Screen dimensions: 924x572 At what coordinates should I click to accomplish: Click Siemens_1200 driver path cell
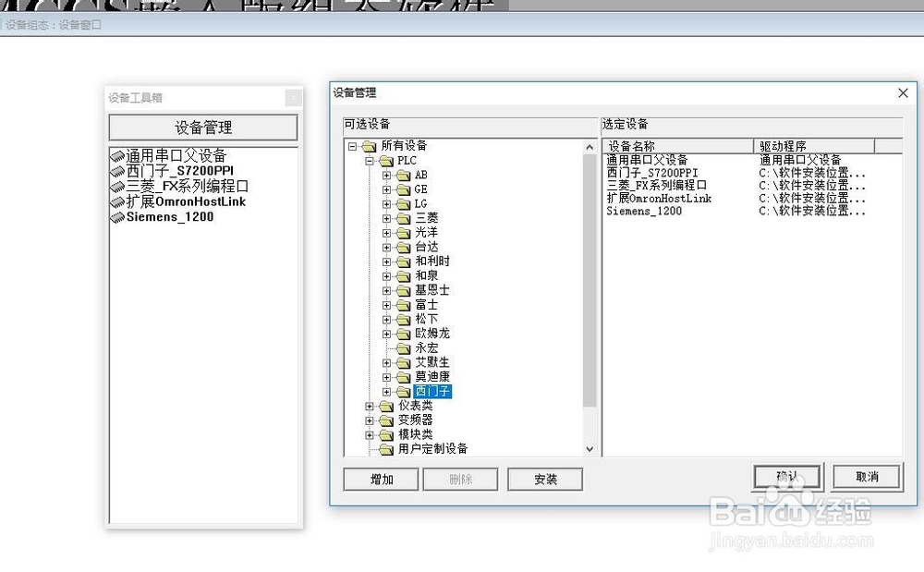coord(812,212)
